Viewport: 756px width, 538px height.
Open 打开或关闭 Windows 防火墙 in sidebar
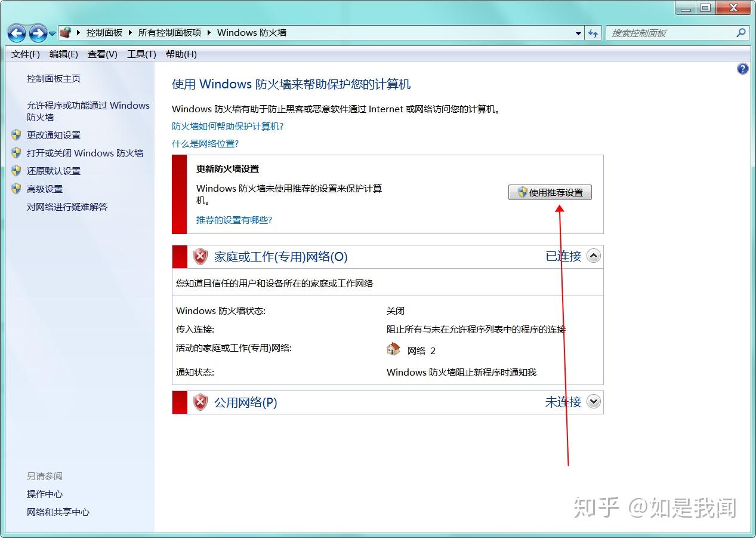85,153
